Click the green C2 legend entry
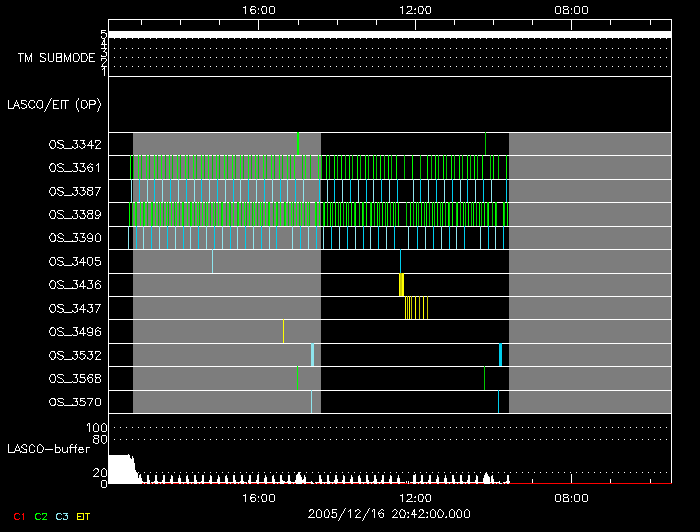This screenshot has height=532, width=700. pos(41,517)
